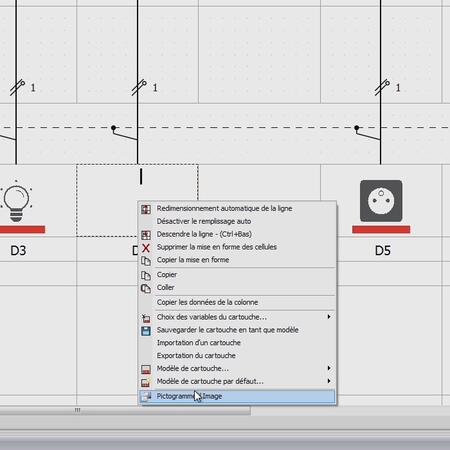Click the red bar under the socket symbol

point(381,229)
